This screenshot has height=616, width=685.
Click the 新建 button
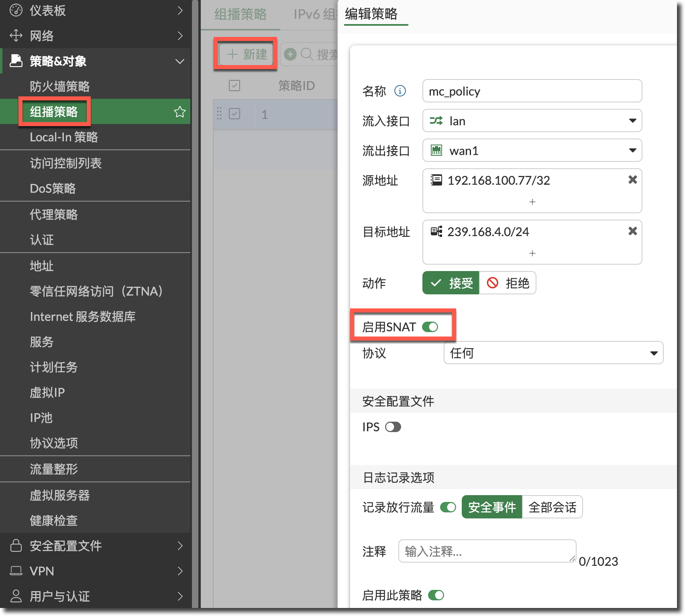point(247,54)
